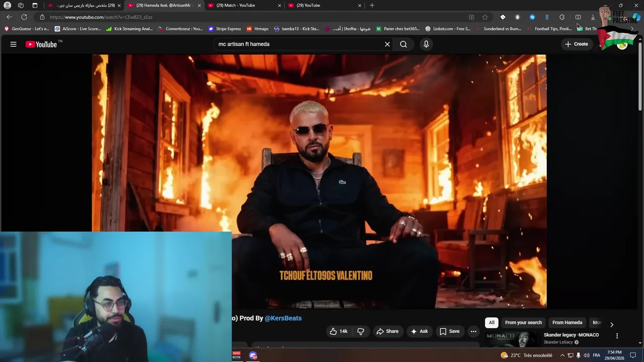Open the Sunderland vs Burnley bookmark
This screenshot has width=644, height=362.
pos(499,29)
